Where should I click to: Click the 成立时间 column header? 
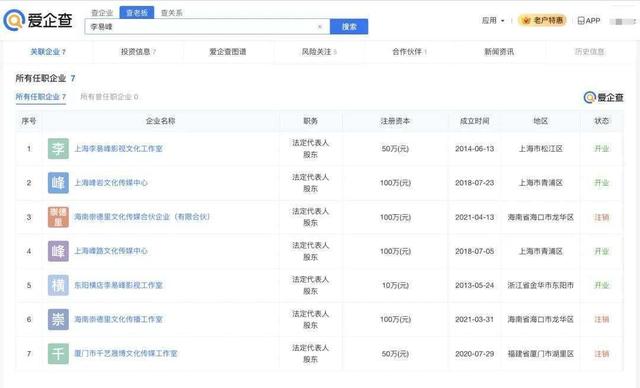474,121
